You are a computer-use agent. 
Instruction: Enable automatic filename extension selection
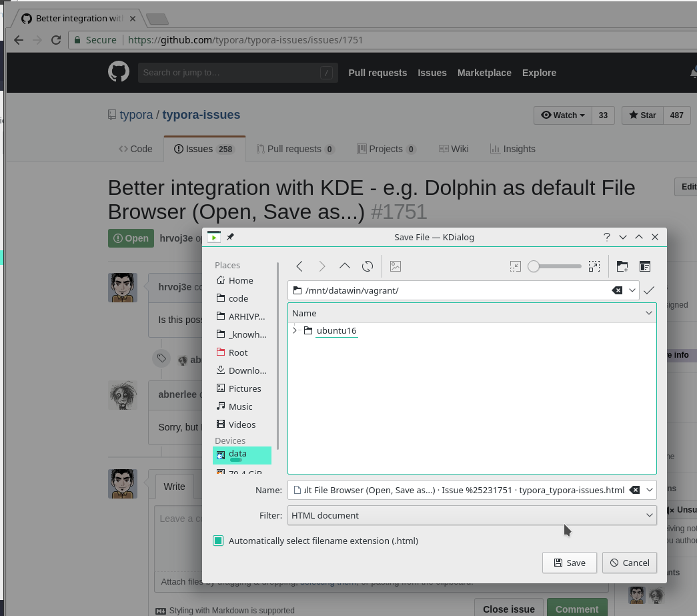coord(217,541)
